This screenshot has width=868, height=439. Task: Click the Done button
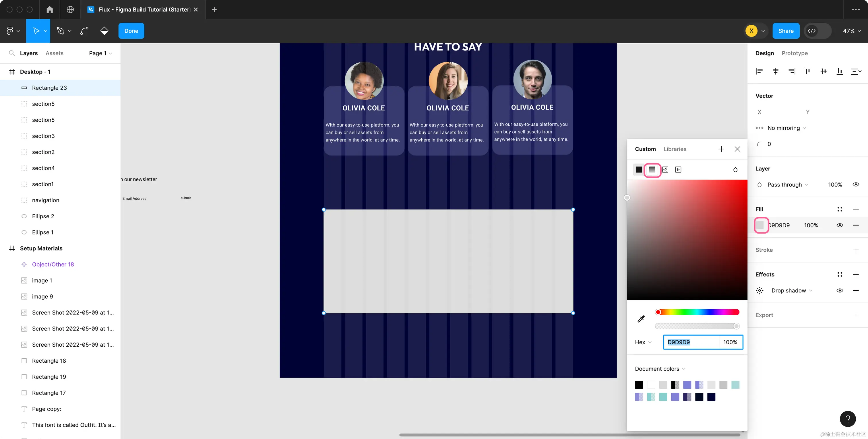coord(131,31)
